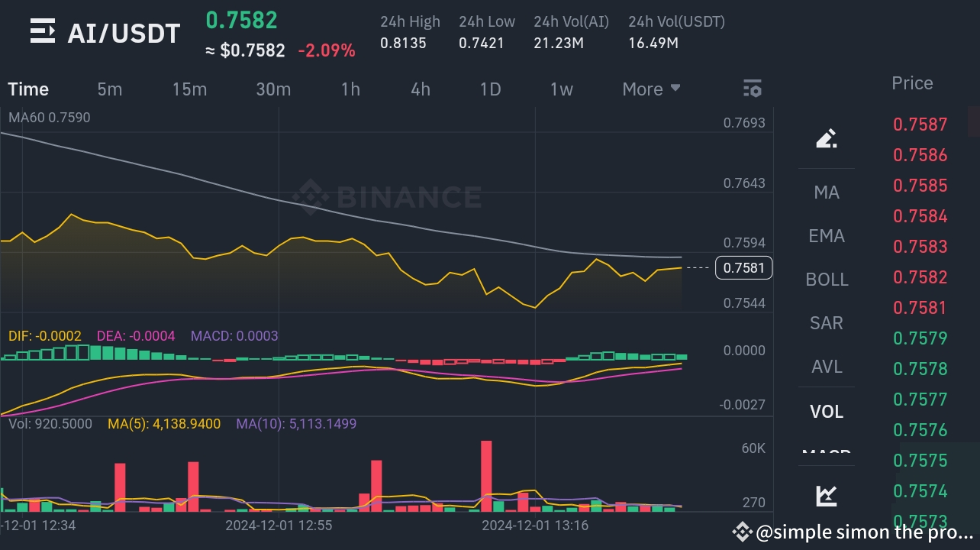Click price 0.7573 at the bottom of the list
Image resolution: width=980 pixels, height=550 pixels.
920,520
